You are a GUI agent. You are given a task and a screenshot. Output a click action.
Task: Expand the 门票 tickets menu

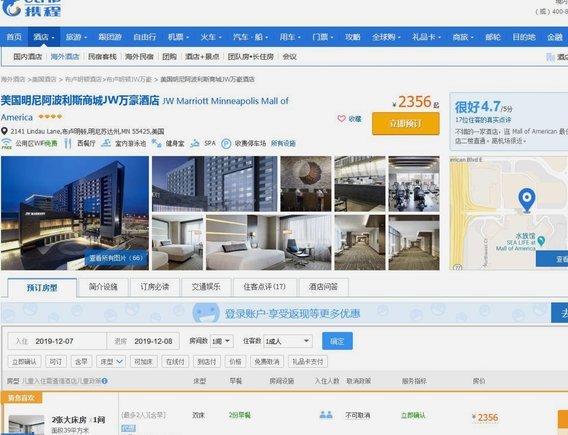322,37
